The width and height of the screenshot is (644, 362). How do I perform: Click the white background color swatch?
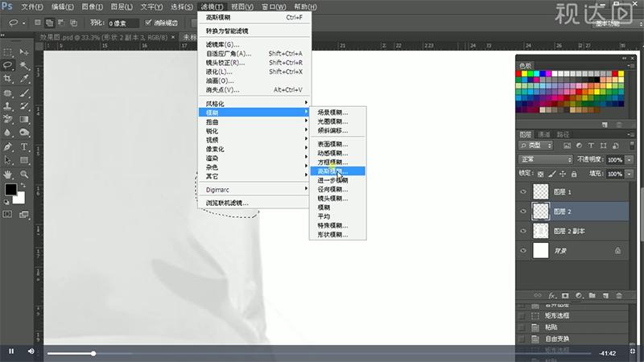pos(20,200)
